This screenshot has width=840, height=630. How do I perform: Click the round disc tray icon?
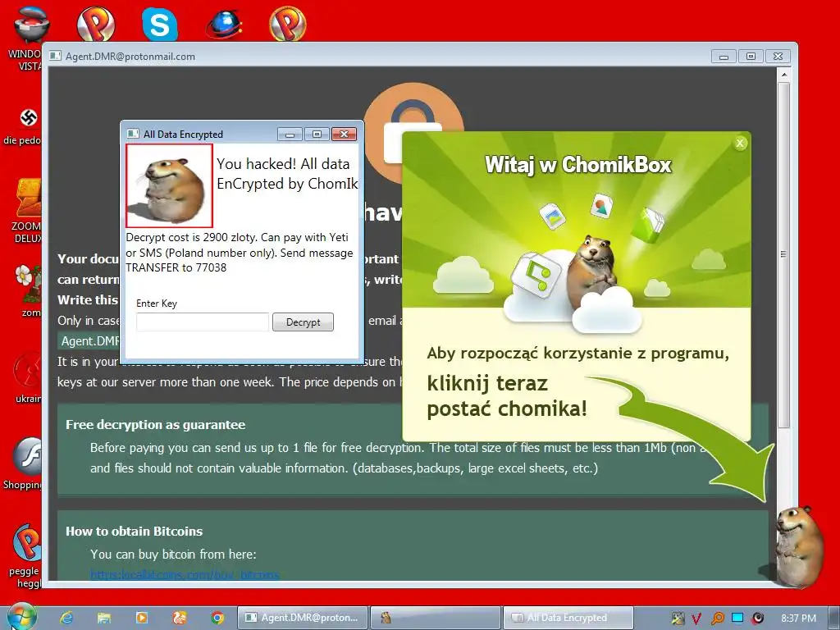[x=757, y=619]
